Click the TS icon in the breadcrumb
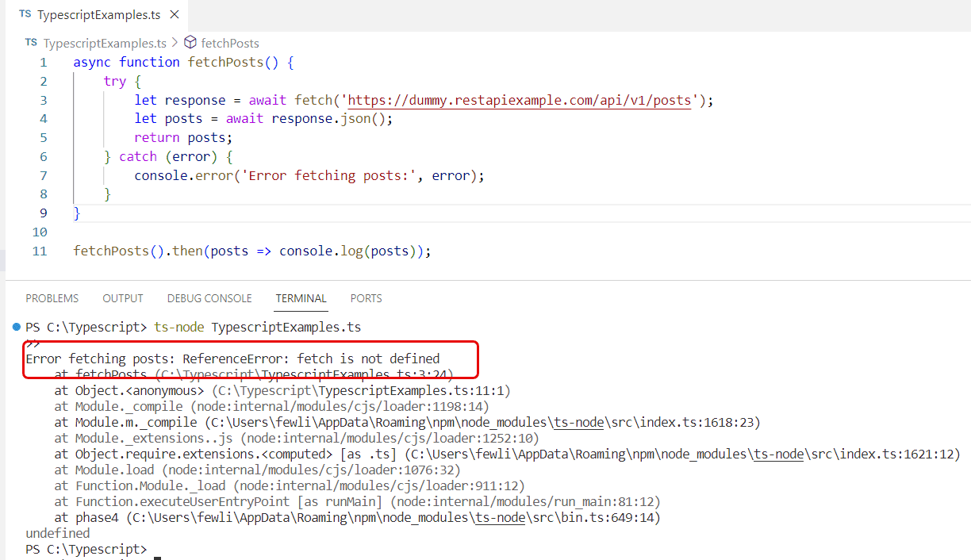The width and height of the screenshot is (971, 560). point(31,42)
